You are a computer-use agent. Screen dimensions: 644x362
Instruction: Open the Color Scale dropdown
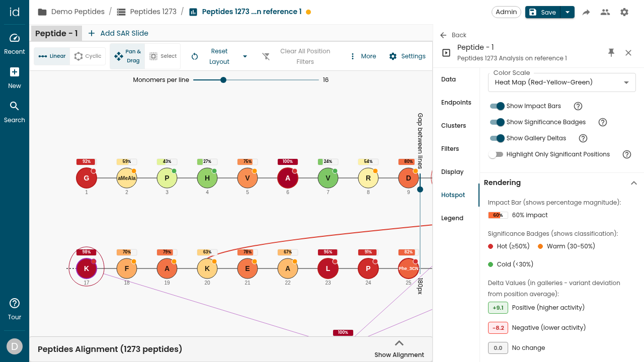pyautogui.click(x=561, y=82)
